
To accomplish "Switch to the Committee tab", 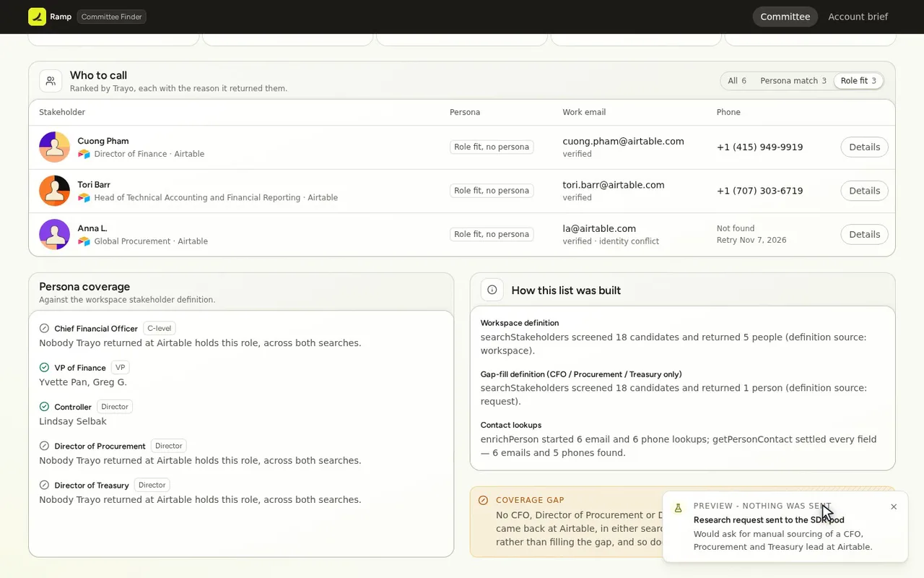I will pyautogui.click(x=785, y=17).
